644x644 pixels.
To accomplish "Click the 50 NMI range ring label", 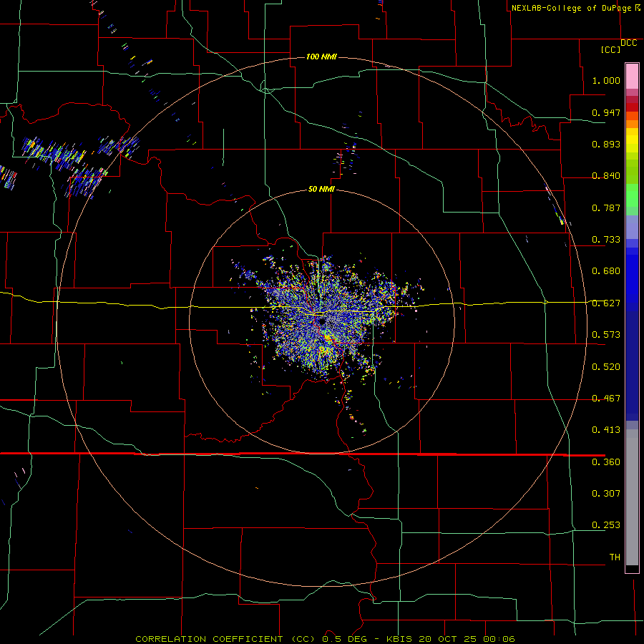I will [321, 190].
